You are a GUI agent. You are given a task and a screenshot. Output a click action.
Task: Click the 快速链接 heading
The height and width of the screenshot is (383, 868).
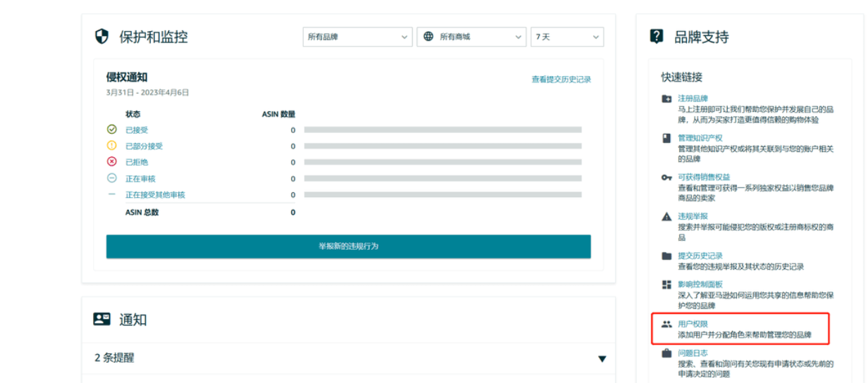pyautogui.click(x=681, y=77)
